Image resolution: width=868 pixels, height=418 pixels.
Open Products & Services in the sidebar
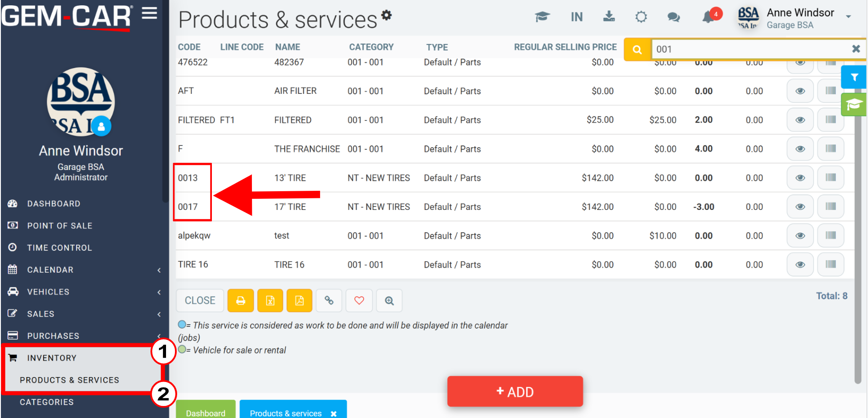(x=69, y=380)
